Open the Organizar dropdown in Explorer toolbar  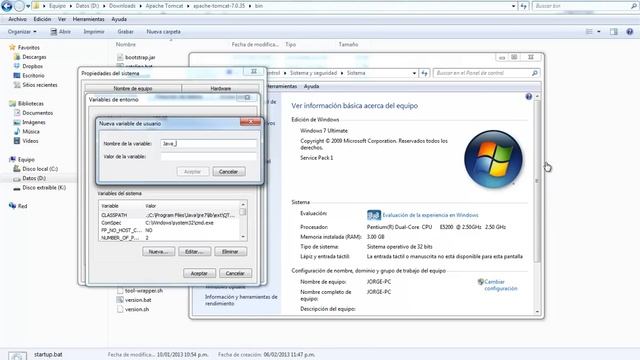coord(22,31)
